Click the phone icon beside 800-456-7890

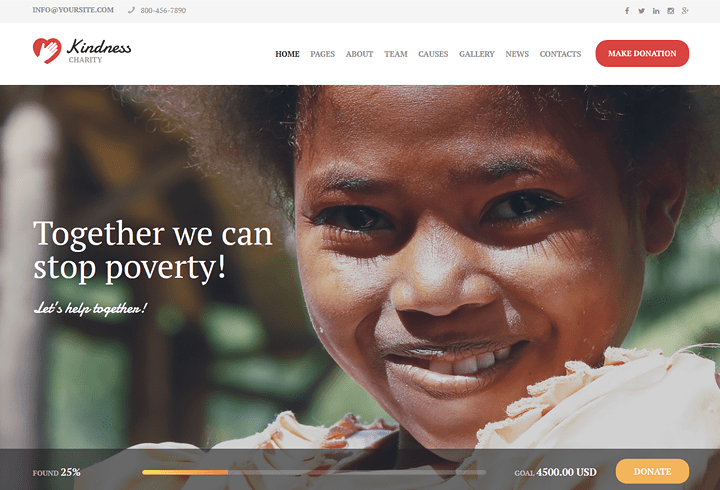coord(131,10)
